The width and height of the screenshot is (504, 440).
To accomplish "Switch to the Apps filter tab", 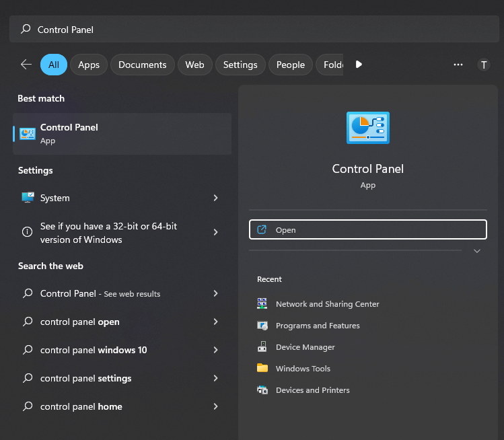I will coord(89,65).
